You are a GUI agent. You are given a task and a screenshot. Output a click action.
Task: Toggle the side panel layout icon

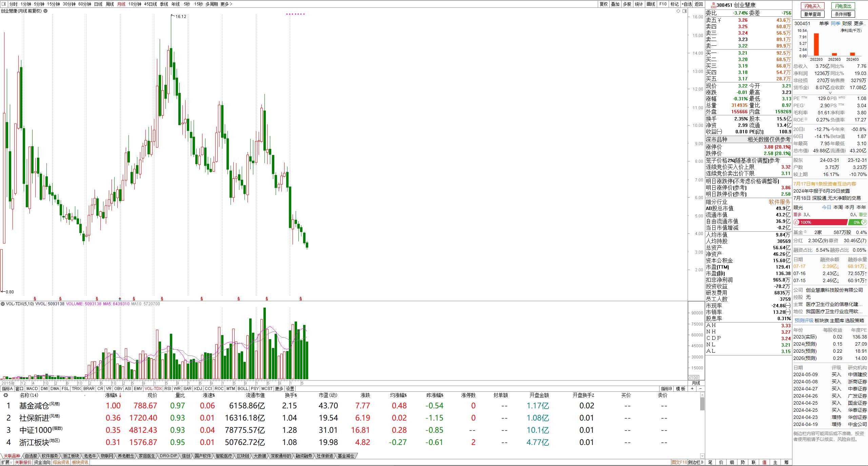(x=685, y=11)
